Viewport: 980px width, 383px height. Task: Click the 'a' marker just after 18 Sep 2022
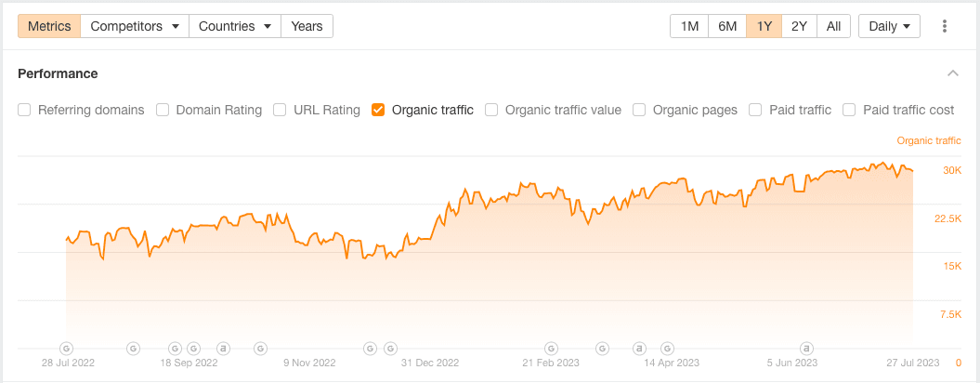point(223,349)
